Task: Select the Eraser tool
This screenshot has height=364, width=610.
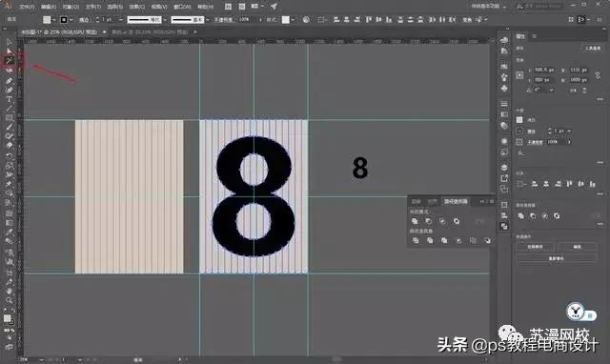Action: [10, 146]
